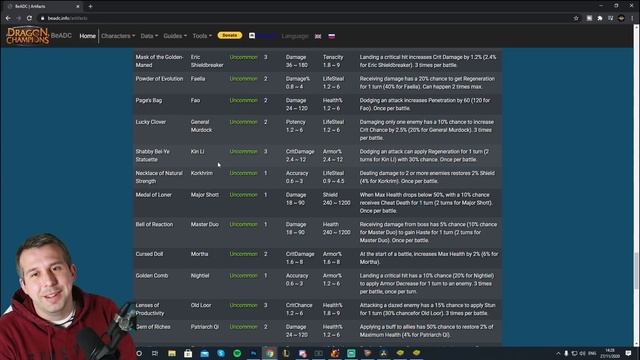Click character name 'Korkhrim'

[x=202, y=173]
